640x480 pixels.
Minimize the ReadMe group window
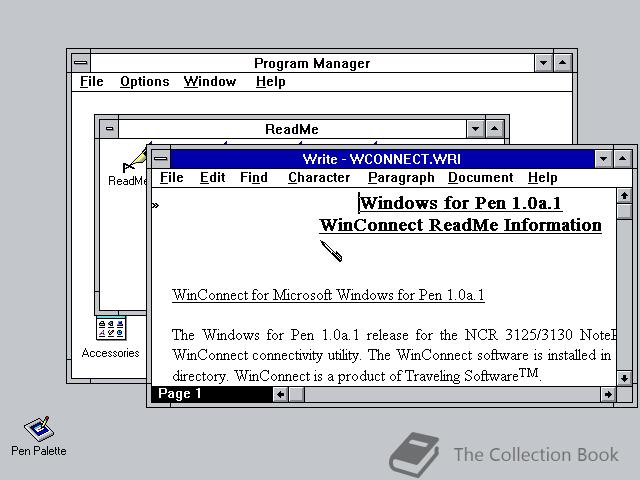coord(475,129)
